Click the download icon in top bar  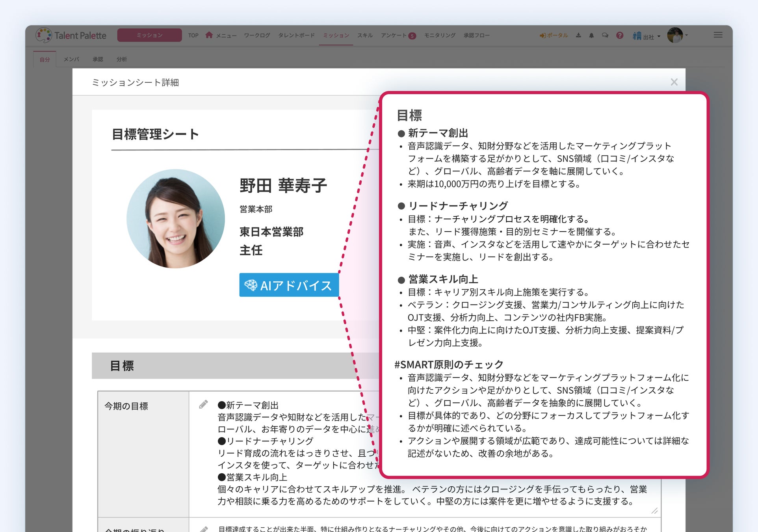tap(578, 35)
